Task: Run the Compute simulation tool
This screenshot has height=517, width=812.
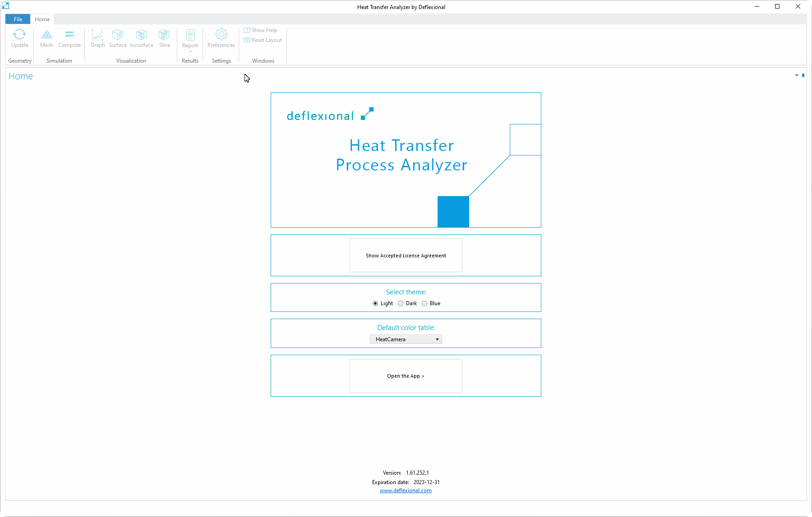Action: [69, 38]
